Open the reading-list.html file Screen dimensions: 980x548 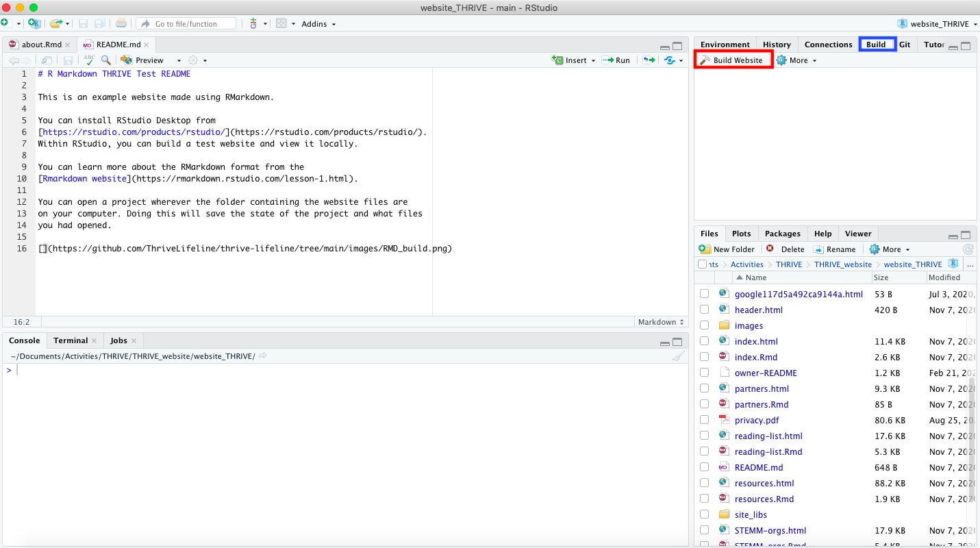tap(768, 436)
